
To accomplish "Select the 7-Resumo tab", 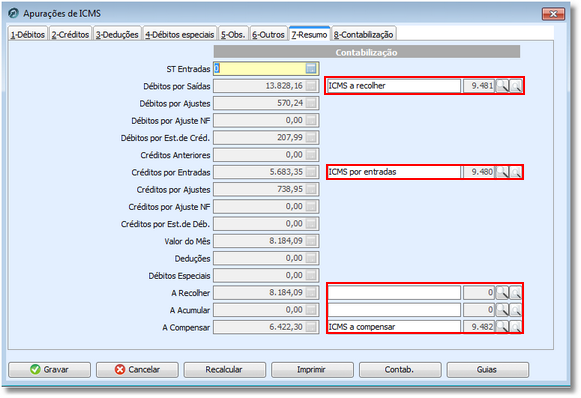I will (x=309, y=34).
